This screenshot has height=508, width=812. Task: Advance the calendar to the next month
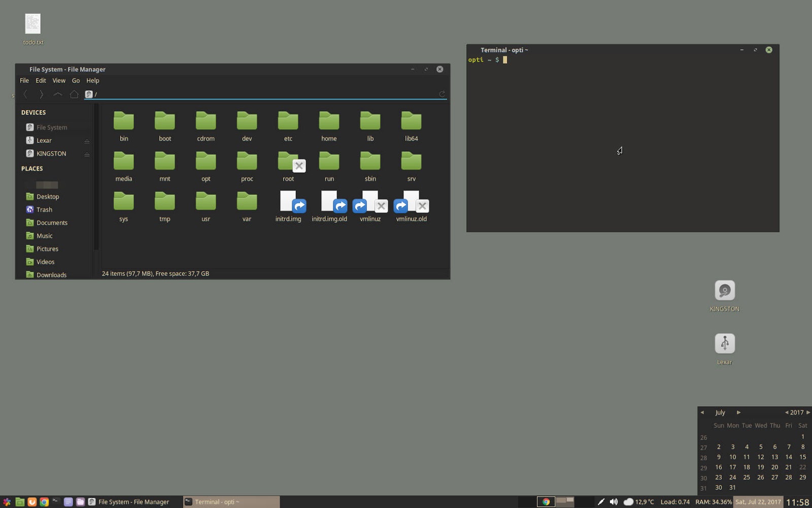point(739,412)
